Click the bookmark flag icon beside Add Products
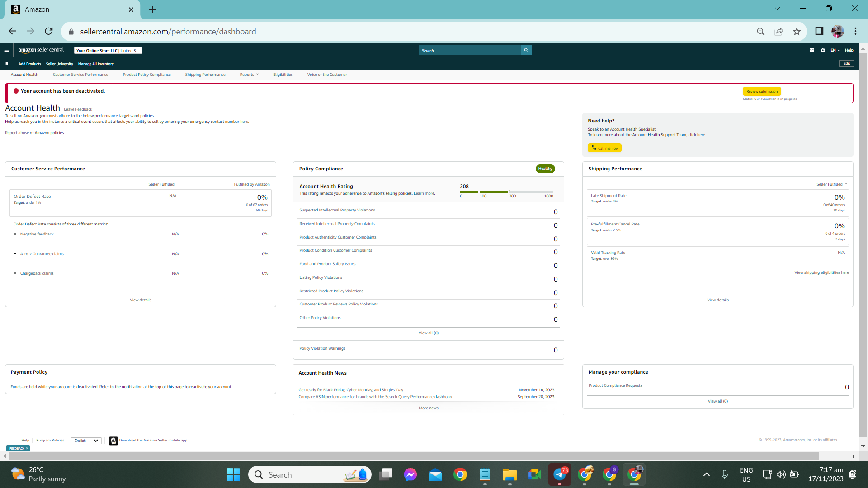 7,64
